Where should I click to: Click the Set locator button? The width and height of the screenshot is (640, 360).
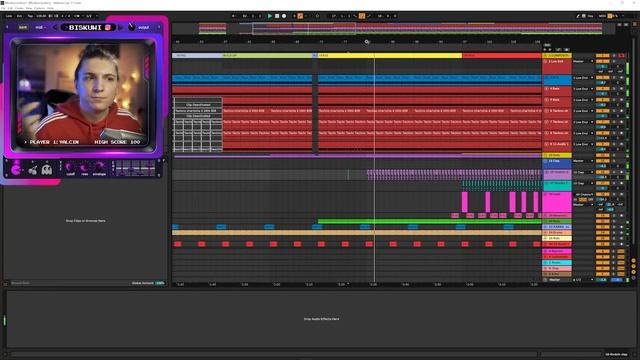pyautogui.click(x=547, y=45)
